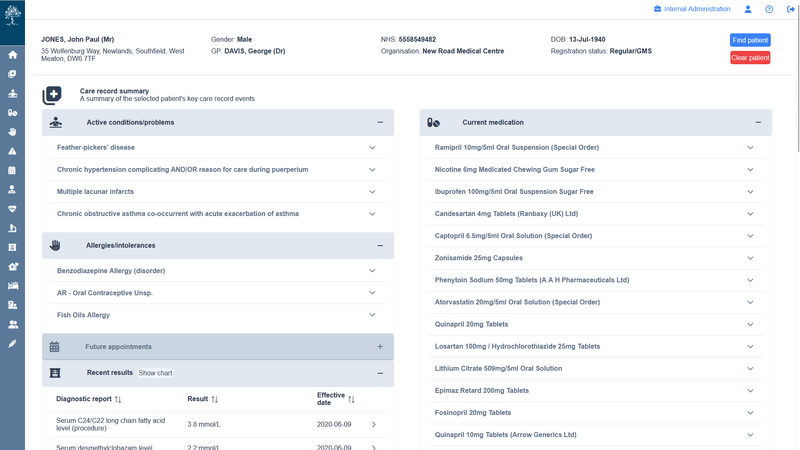
Task: Open the Home icon in sidebar
Action: pos(12,55)
